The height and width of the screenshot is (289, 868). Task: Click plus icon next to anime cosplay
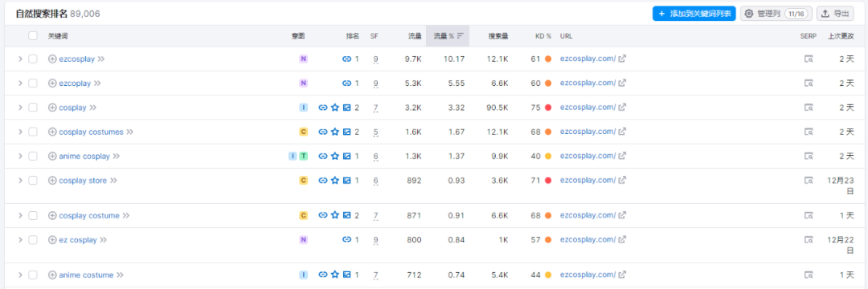pyautogui.click(x=52, y=156)
